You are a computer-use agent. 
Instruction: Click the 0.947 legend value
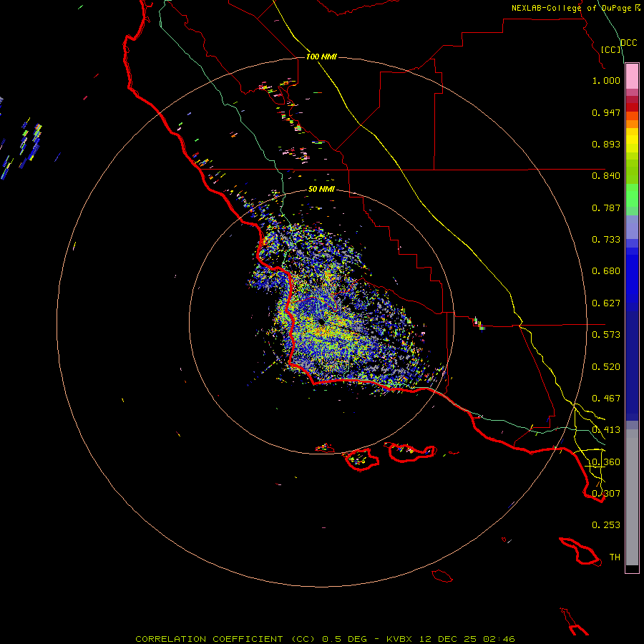click(x=606, y=112)
